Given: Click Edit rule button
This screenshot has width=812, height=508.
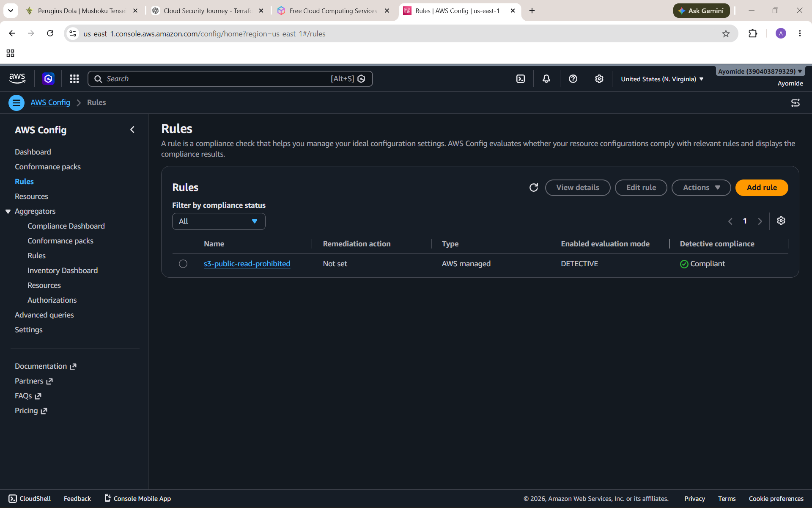Looking at the screenshot, I should tap(641, 188).
